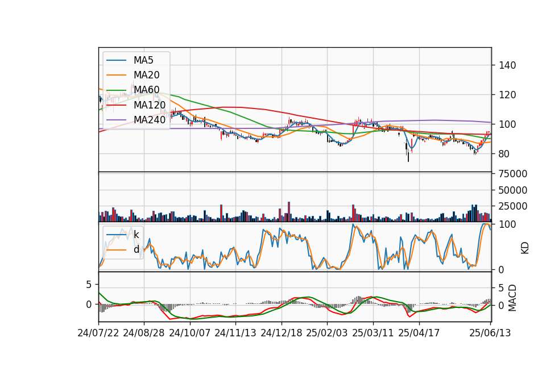
Task: Click the KD axis label
Action: [x=525, y=248]
